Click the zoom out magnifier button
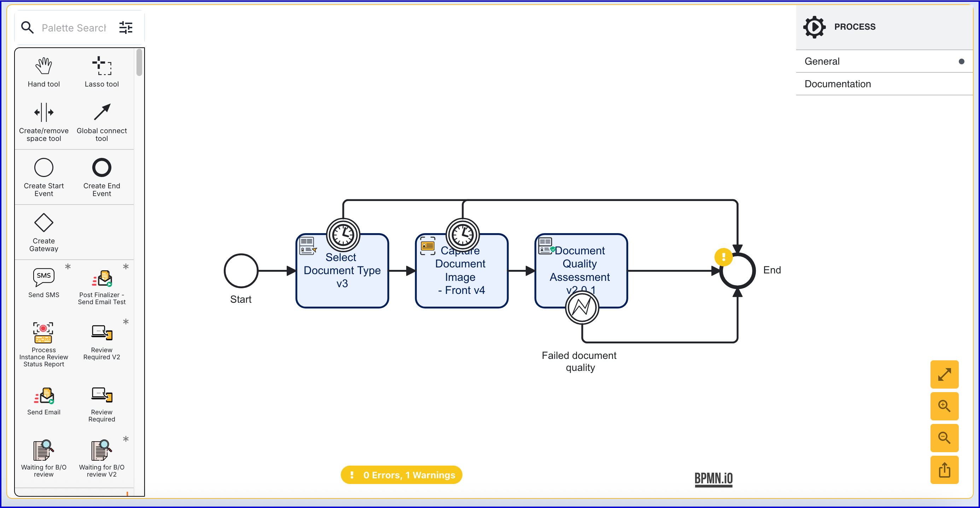Image resolution: width=980 pixels, height=508 pixels. pyautogui.click(x=944, y=438)
